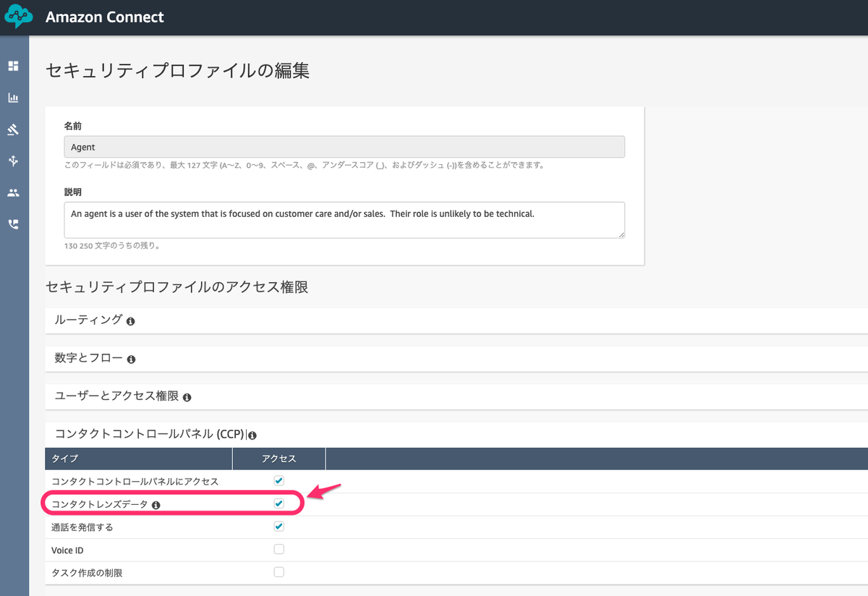
Task: Click the アクセス column header
Action: point(279,458)
